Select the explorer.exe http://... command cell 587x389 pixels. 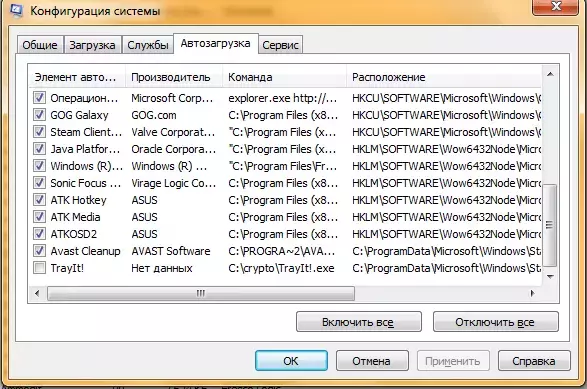point(283,98)
